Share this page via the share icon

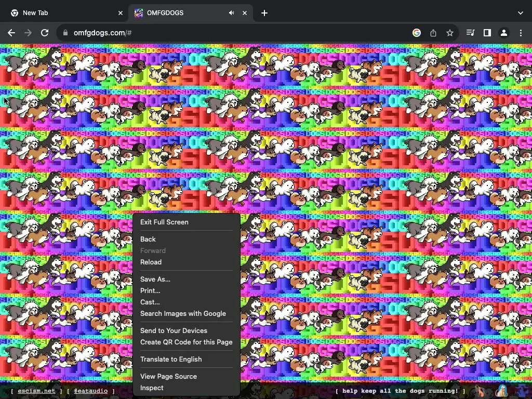pyautogui.click(x=433, y=33)
